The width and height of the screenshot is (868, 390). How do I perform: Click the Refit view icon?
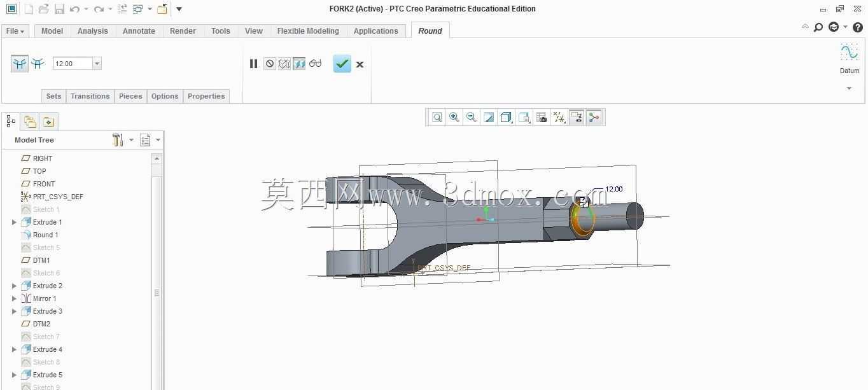[x=437, y=117]
